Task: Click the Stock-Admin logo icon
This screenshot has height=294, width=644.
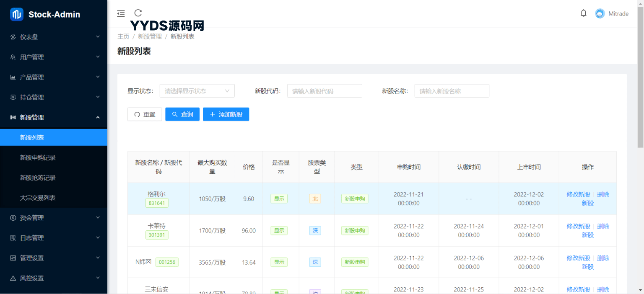Action: click(17, 15)
